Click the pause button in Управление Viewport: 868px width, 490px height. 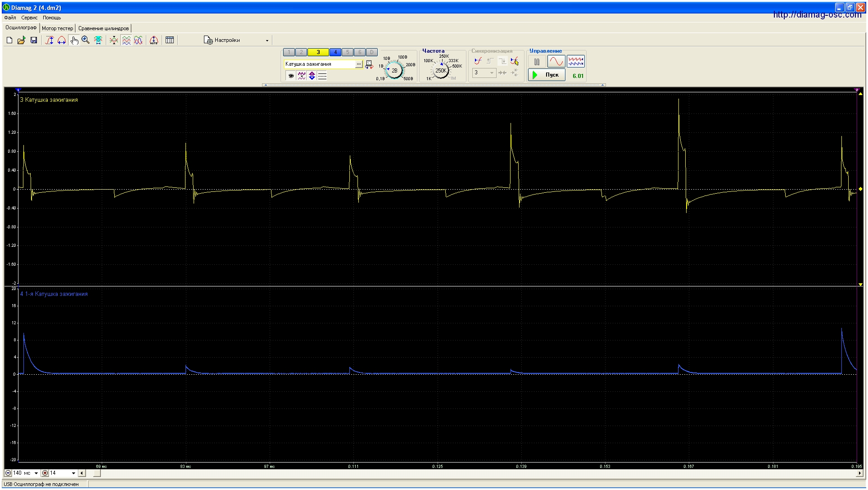[x=537, y=62]
